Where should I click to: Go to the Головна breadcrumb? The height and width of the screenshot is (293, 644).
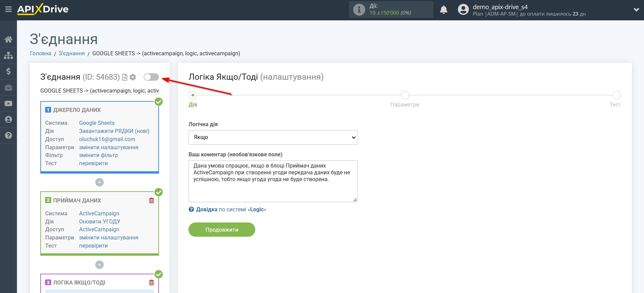pos(41,54)
